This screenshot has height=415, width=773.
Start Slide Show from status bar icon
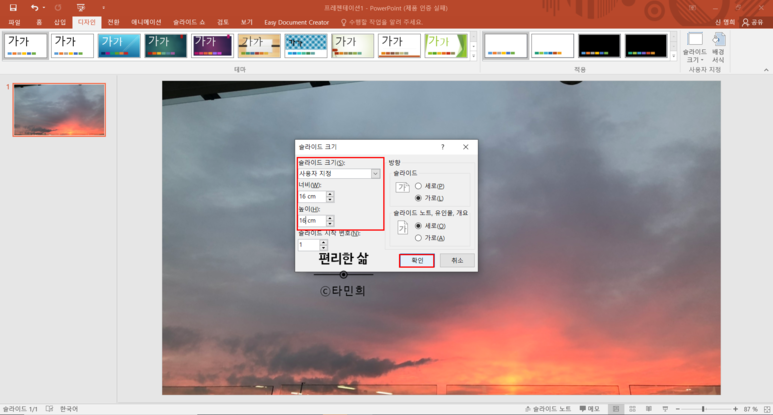tap(665, 409)
